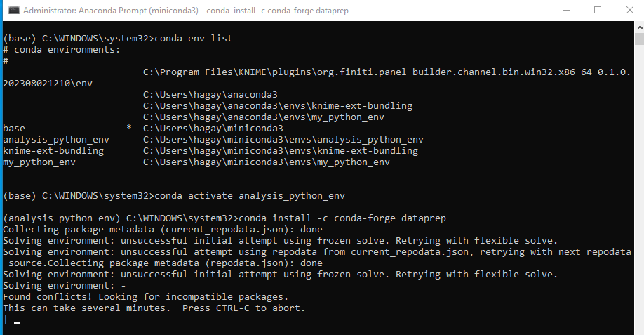Viewport: 644px width, 335px height.
Task: Click the KNIME plugins path line
Action: [x=387, y=72]
